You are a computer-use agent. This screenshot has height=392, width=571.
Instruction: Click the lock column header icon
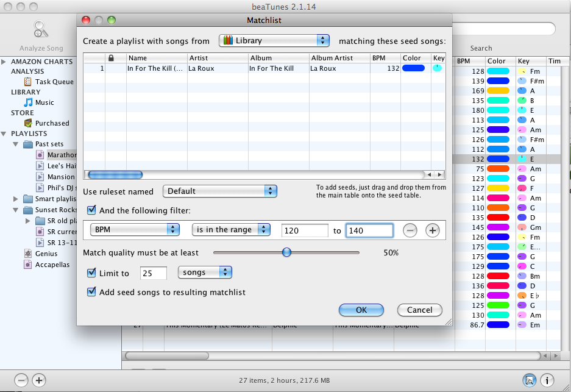coord(111,58)
